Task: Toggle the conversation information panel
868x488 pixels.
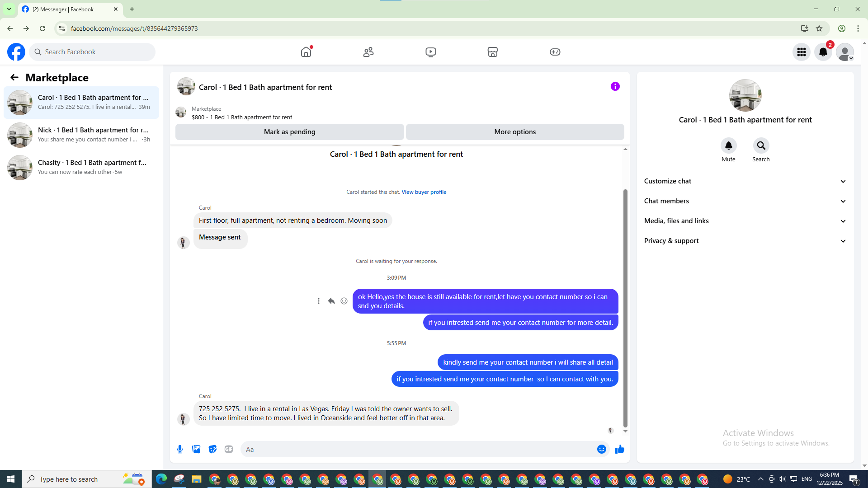Action: point(615,86)
